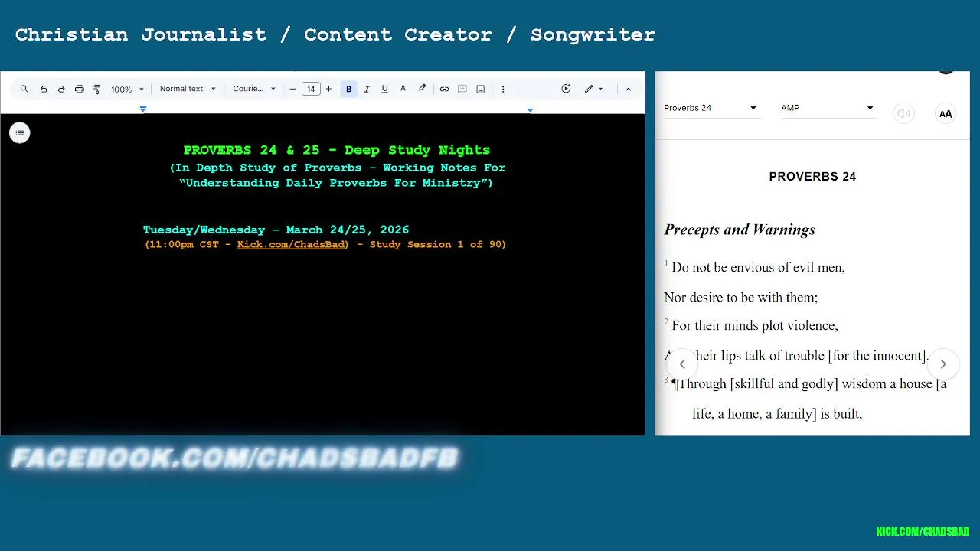This screenshot has width=980, height=551.
Task: Collapse the toolbar with the up chevron
Action: pos(628,89)
